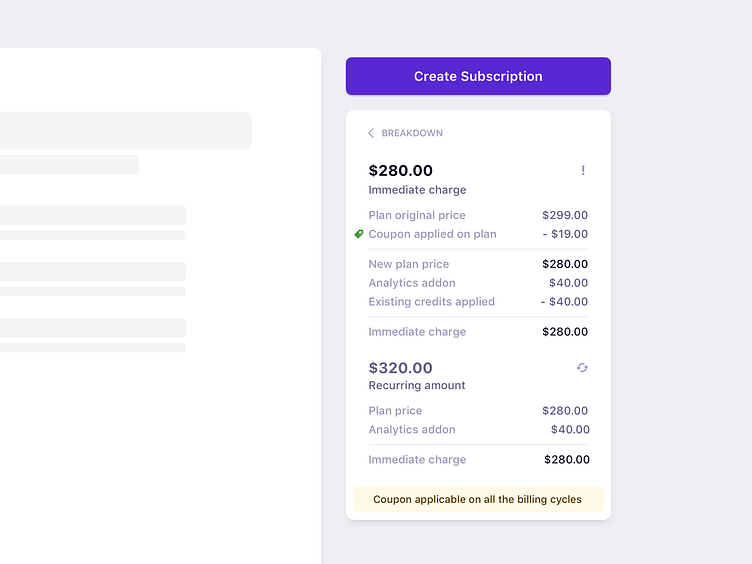Click the 'Plan original price' label
The height and width of the screenshot is (564, 752).
(x=417, y=215)
